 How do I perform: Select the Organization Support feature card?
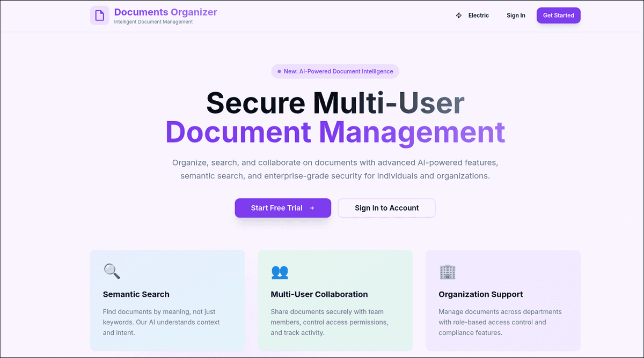[503, 300]
